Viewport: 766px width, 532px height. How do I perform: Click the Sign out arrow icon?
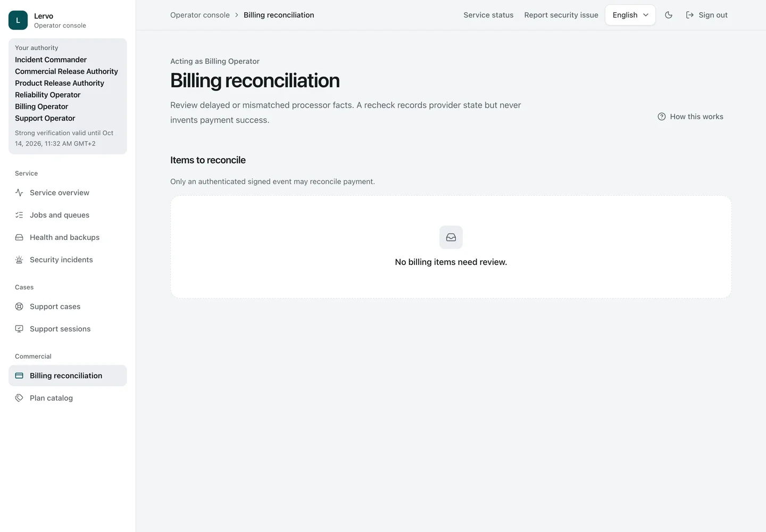pos(690,15)
